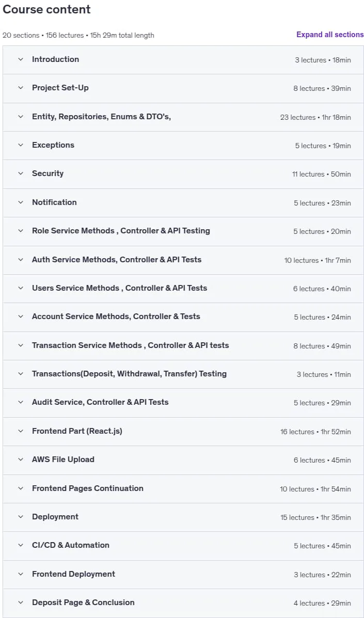Open the Entity, Repositories, Enums & DTO's section

(183, 117)
